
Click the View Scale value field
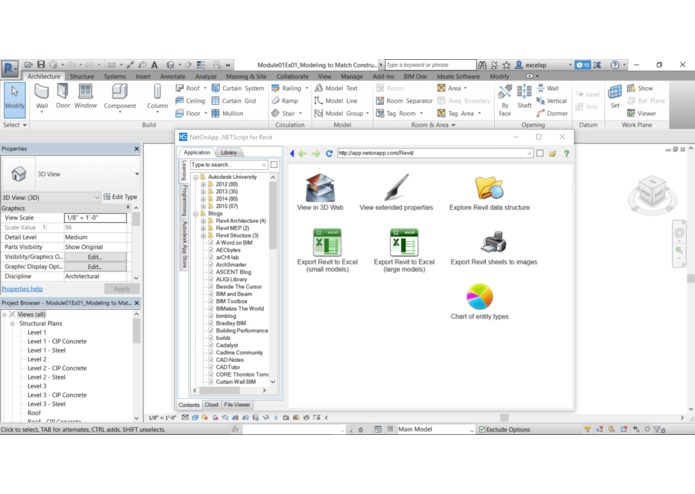tap(95, 218)
